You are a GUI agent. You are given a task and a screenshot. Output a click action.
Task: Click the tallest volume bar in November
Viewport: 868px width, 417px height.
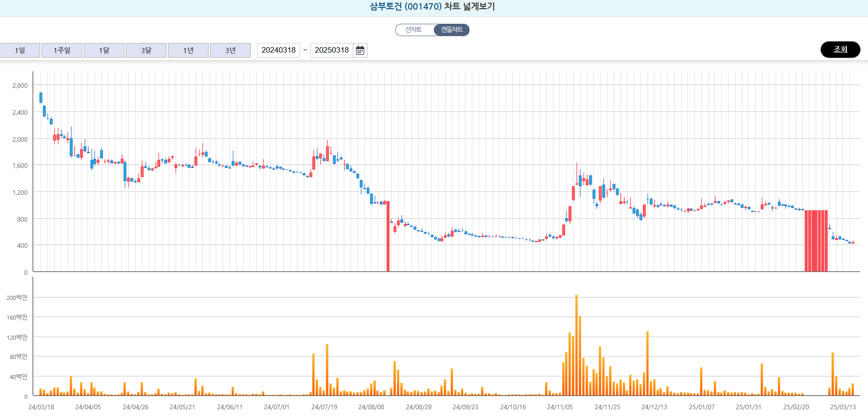[x=577, y=345]
